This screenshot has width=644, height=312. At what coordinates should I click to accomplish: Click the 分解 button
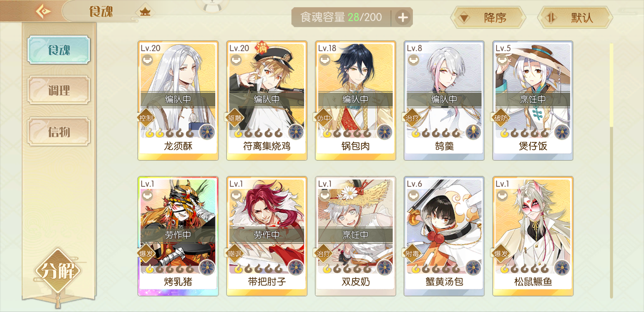click(x=58, y=271)
